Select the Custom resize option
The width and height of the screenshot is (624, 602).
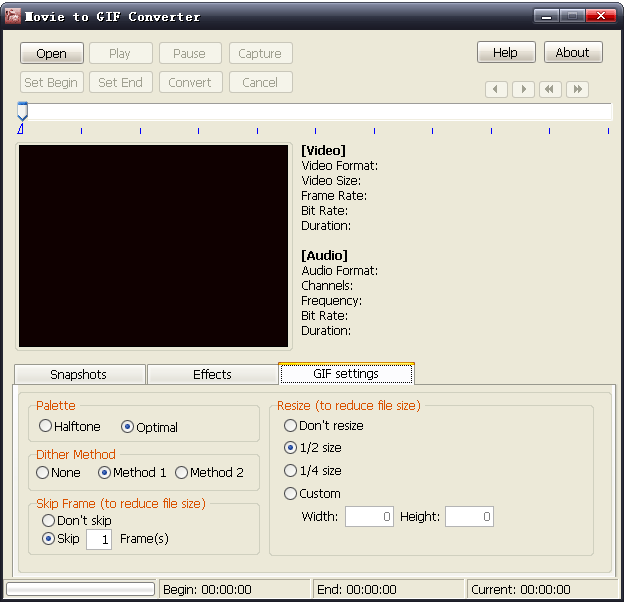pos(312,494)
